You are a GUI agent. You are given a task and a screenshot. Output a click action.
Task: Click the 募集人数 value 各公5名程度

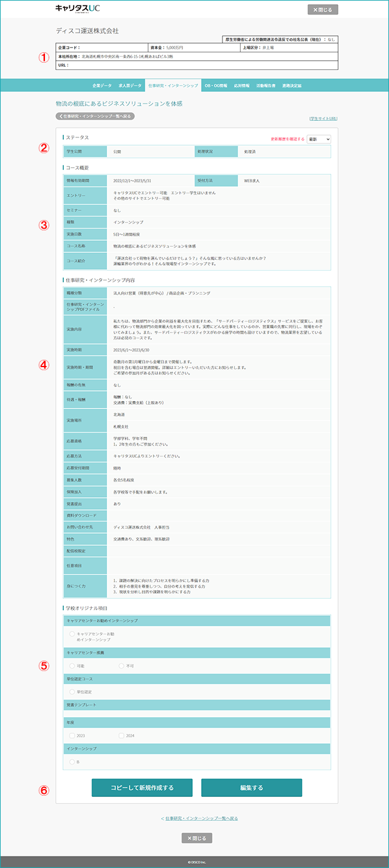pyautogui.click(x=125, y=480)
